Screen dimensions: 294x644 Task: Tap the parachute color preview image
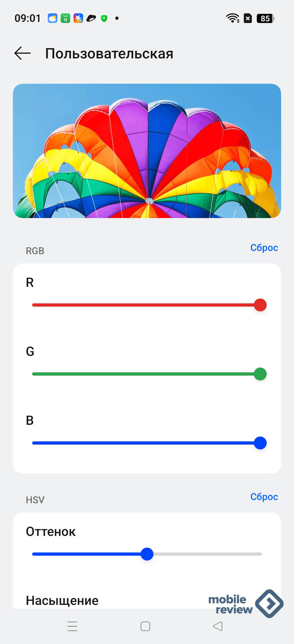[x=147, y=151]
